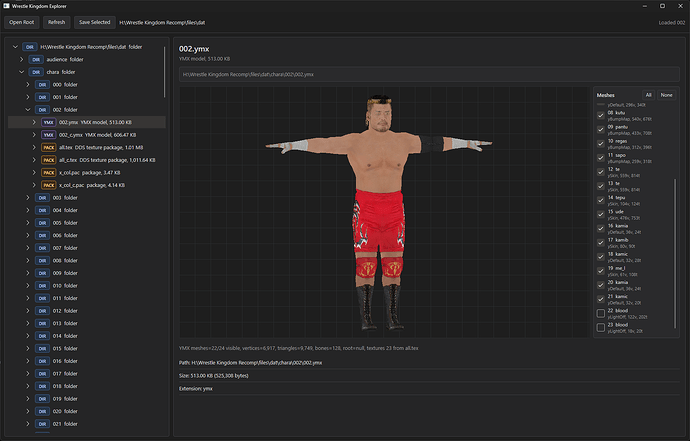This screenshot has height=441, width=690.
Task: Expand the 000 folder
Action: 28,85
